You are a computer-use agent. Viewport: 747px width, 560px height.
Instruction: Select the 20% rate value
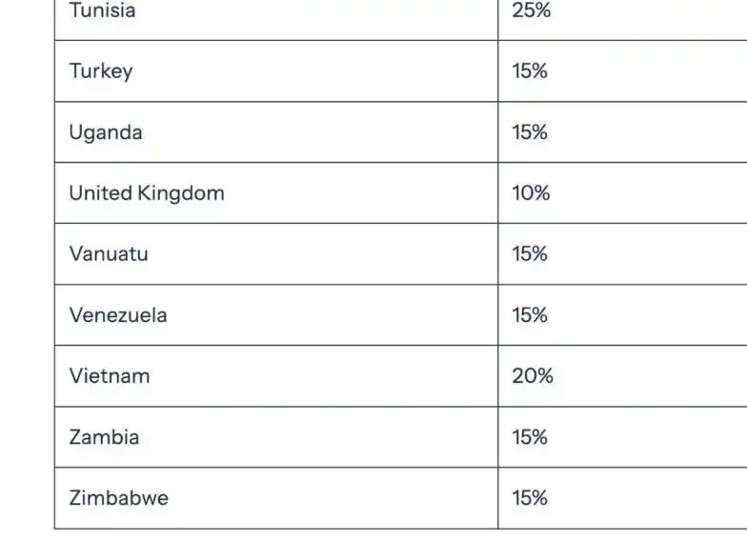click(533, 376)
